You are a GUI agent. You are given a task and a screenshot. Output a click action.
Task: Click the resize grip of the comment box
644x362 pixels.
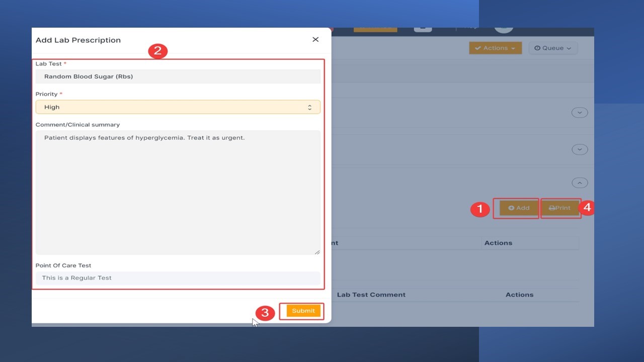(317, 251)
